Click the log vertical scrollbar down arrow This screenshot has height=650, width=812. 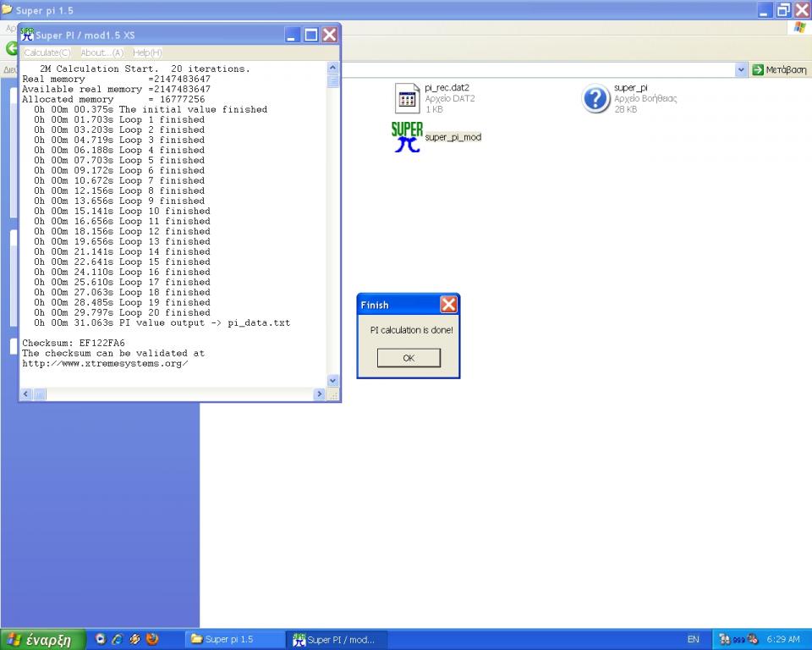(332, 381)
